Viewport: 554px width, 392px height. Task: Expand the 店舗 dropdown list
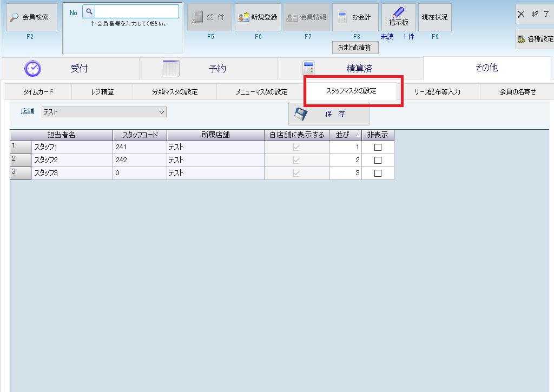coord(161,112)
